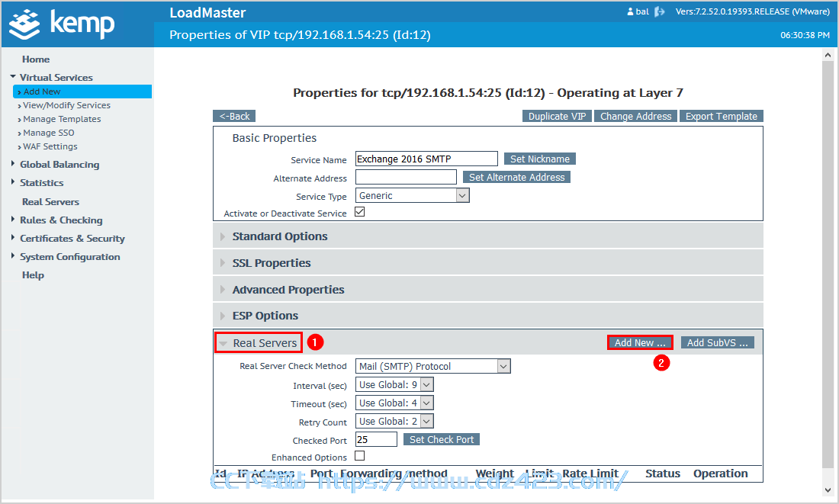Image resolution: width=839 pixels, height=504 pixels.
Task: Open Real Servers in sidebar
Action: (50, 202)
